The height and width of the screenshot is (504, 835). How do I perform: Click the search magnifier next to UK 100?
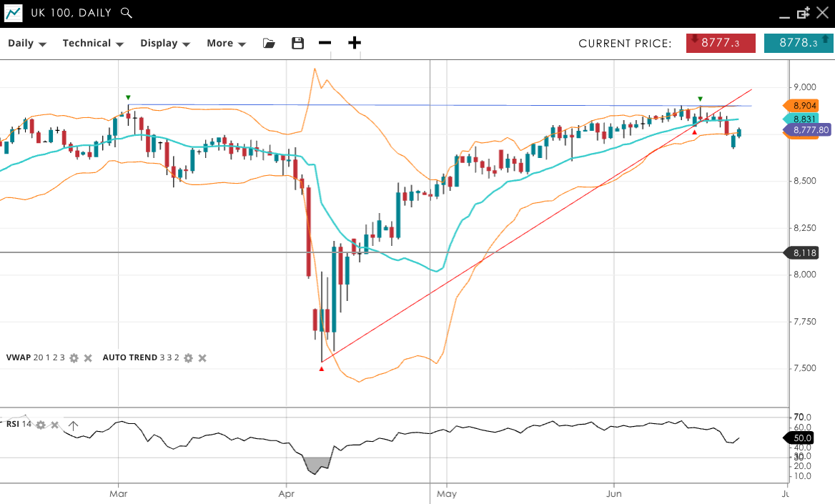pyautogui.click(x=127, y=13)
